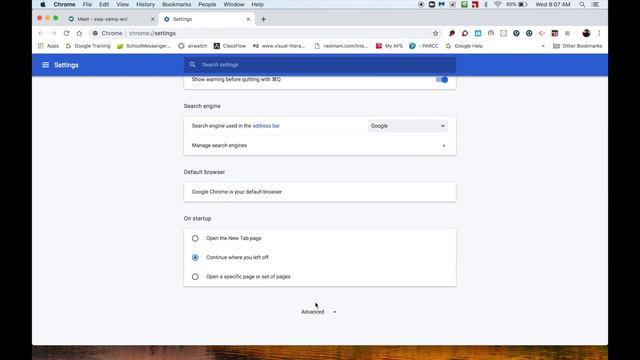The image size is (640, 360).
Task: Close the Meet tab
Action: click(153, 19)
